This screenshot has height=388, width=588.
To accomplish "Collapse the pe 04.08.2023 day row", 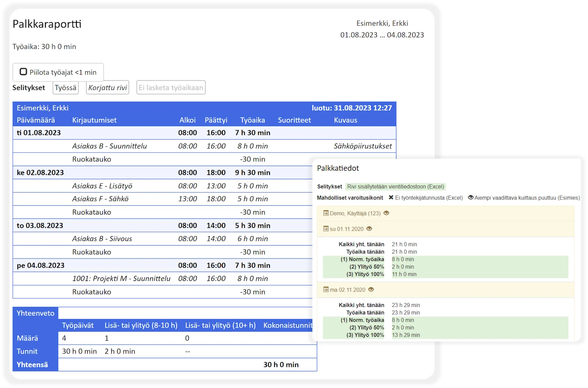I will pyautogui.click(x=41, y=265).
